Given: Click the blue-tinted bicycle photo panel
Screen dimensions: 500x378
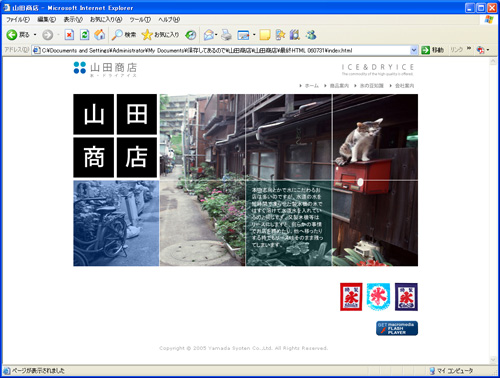Looking at the screenshot, I should coord(116,223).
